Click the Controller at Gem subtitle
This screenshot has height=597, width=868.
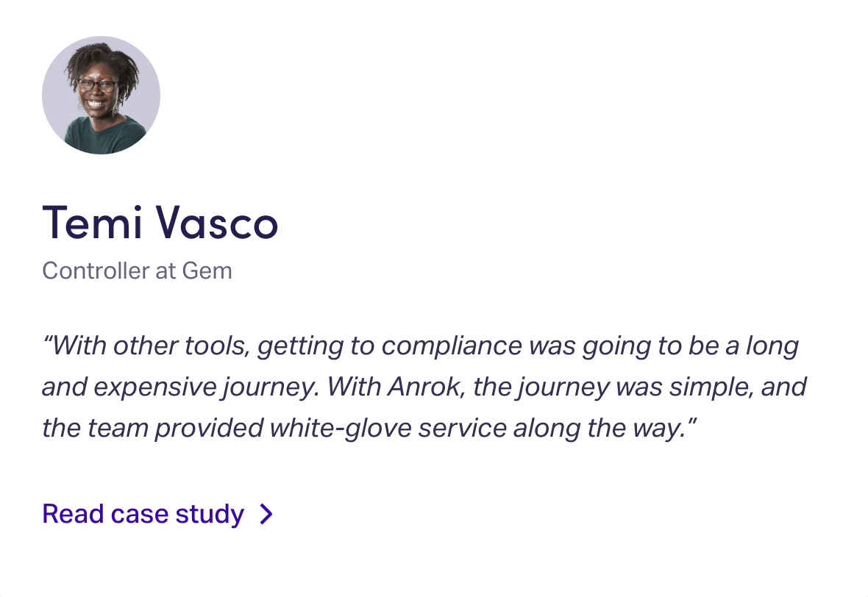[x=137, y=271]
